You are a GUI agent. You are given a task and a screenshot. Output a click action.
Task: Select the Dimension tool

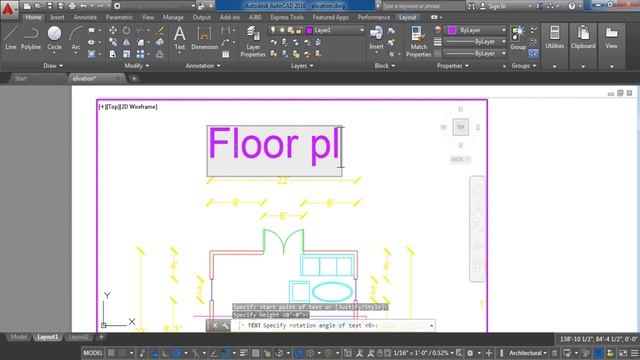(204, 38)
